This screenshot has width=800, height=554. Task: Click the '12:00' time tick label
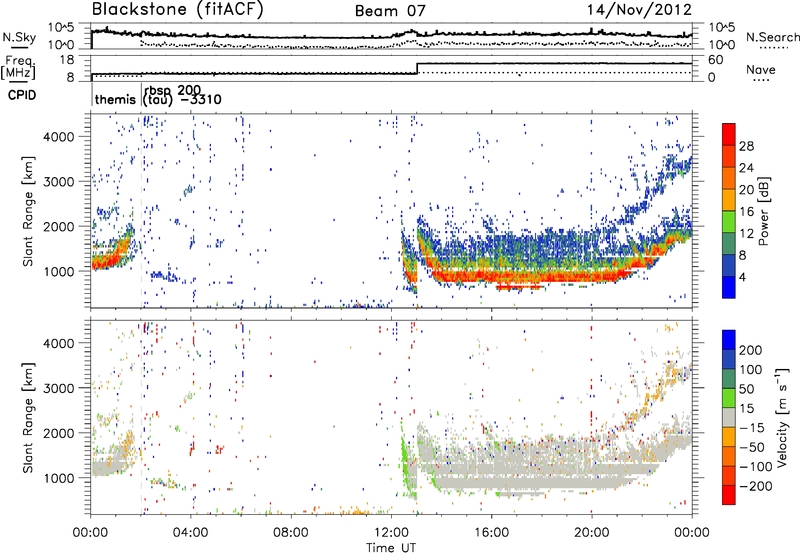391,533
